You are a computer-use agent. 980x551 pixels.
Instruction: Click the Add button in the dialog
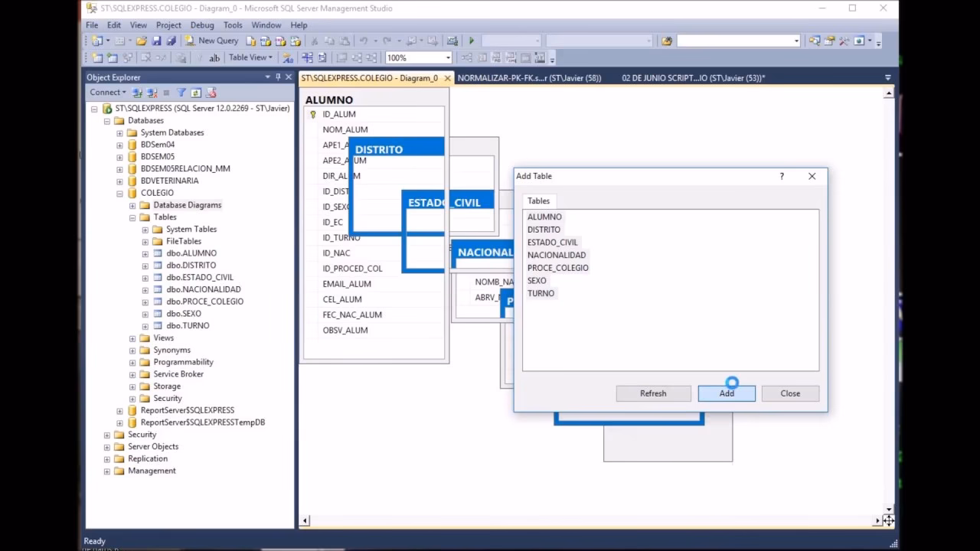point(727,393)
